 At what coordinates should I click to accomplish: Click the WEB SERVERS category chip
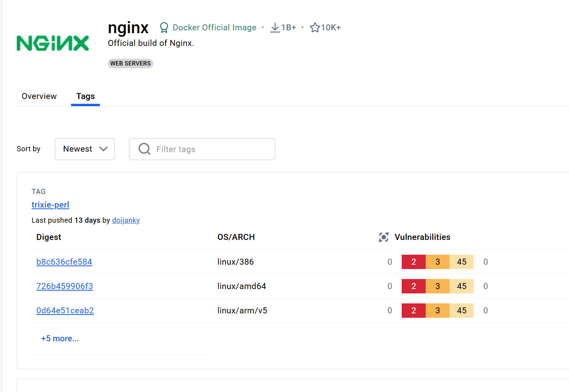coord(131,63)
